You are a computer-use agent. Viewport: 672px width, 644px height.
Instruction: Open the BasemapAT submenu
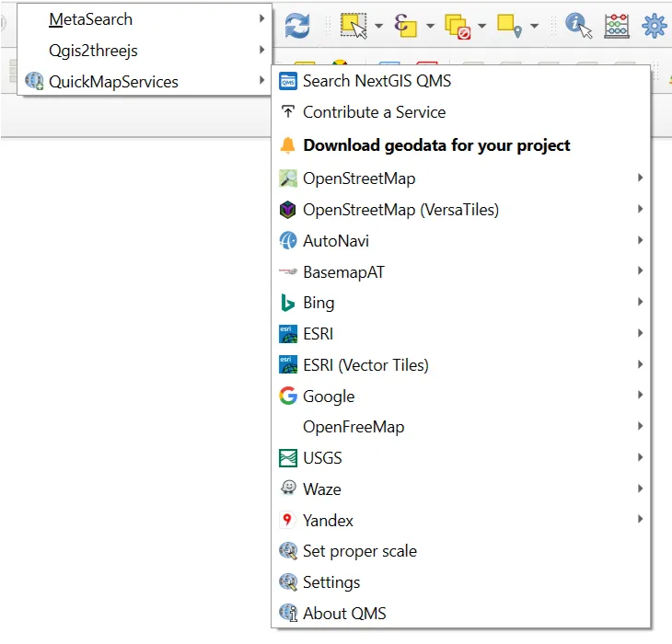tap(461, 272)
